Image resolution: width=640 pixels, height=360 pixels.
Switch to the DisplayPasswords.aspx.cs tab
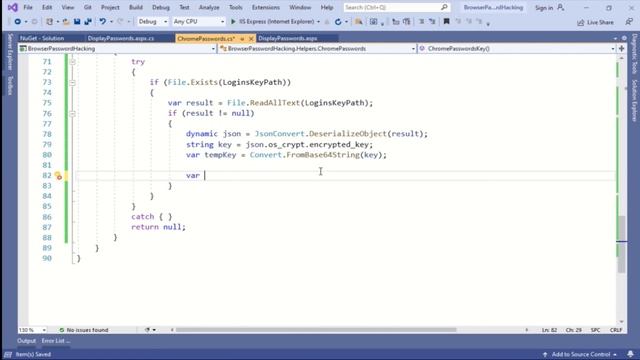[x=121, y=38]
